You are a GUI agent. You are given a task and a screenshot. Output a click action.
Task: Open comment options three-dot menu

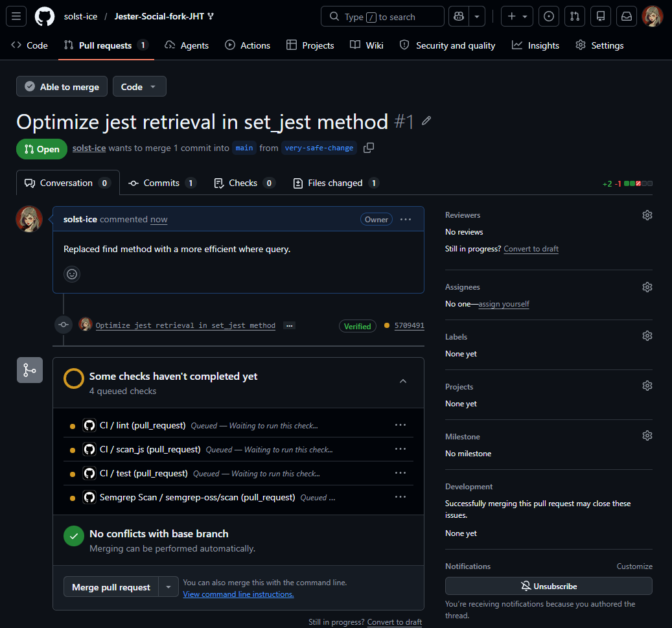406,220
